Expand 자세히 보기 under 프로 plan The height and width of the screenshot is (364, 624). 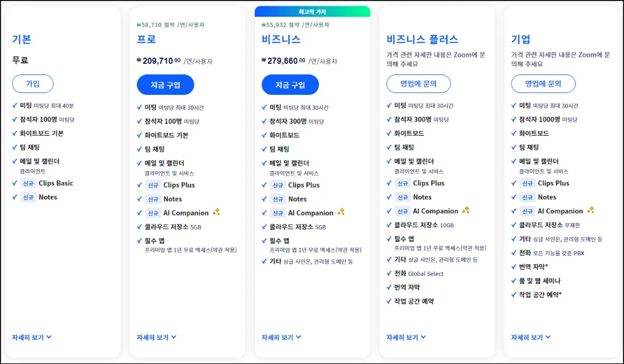pyautogui.click(x=156, y=337)
